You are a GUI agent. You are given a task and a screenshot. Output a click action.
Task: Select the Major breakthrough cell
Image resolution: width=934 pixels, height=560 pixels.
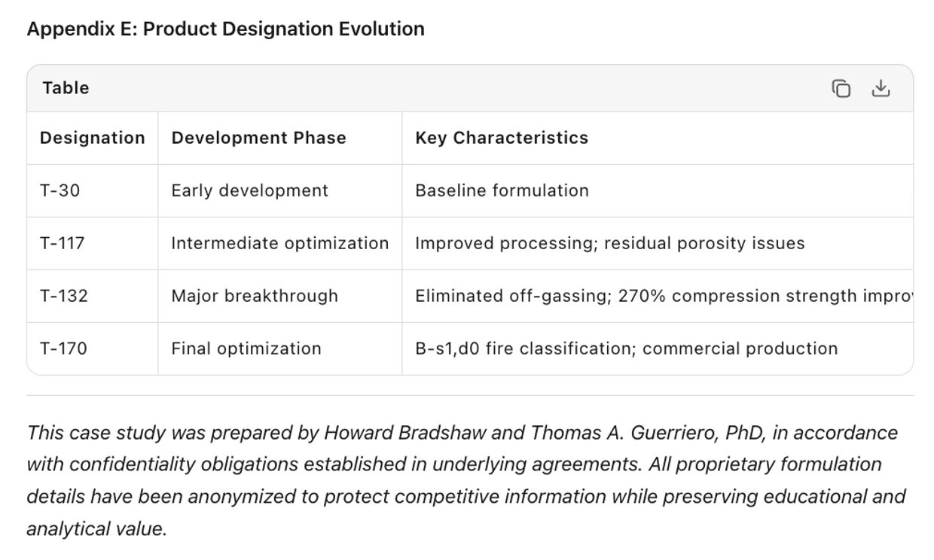(x=255, y=296)
